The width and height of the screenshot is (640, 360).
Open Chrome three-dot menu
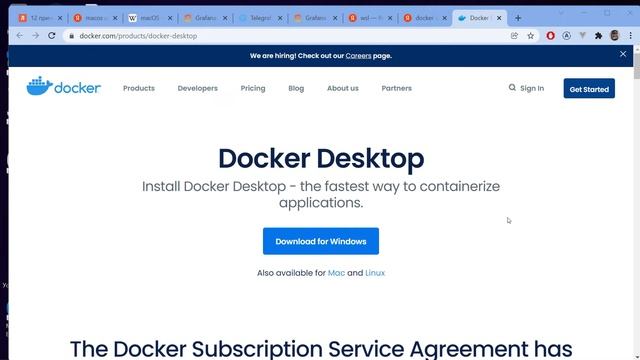coord(630,36)
